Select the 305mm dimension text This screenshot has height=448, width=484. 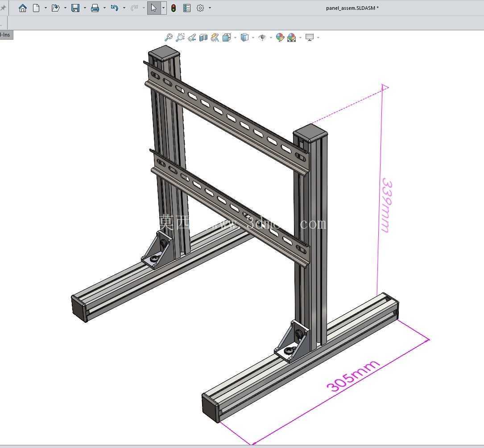coord(353,375)
